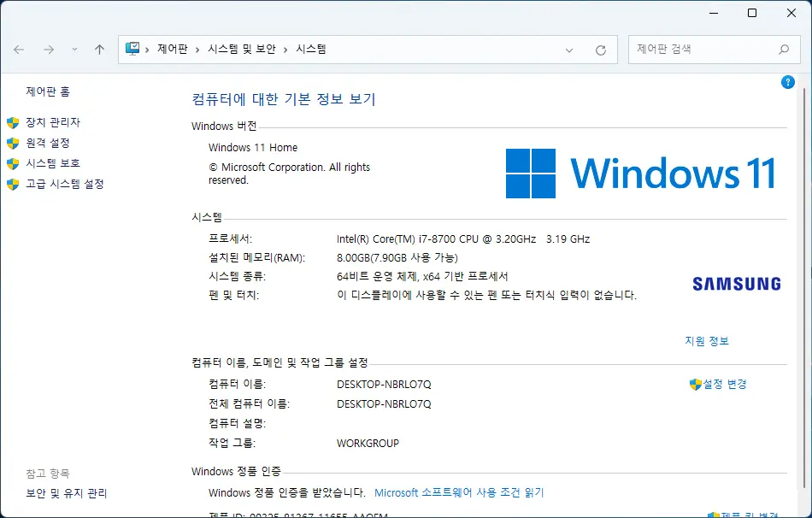Minimize the System window

[x=714, y=13]
